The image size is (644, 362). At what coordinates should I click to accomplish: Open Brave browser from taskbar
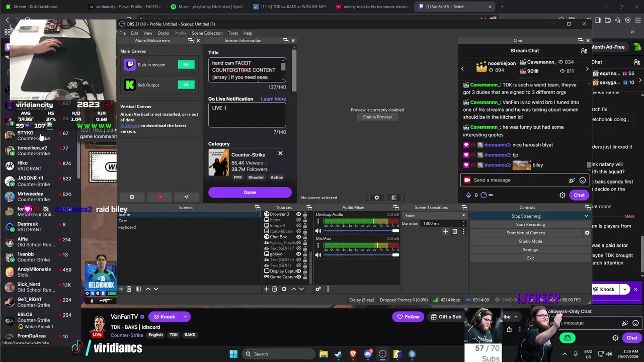click(x=353, y=354)
